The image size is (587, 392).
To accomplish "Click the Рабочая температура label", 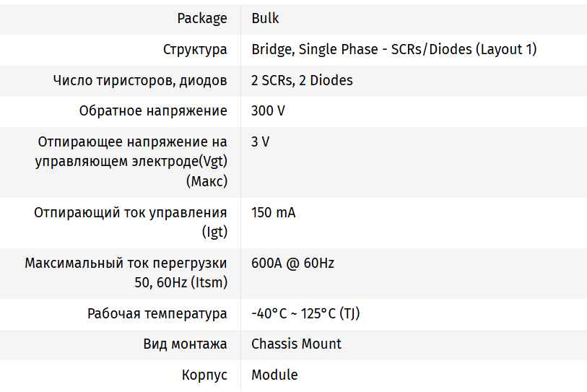I will (157, 314).
